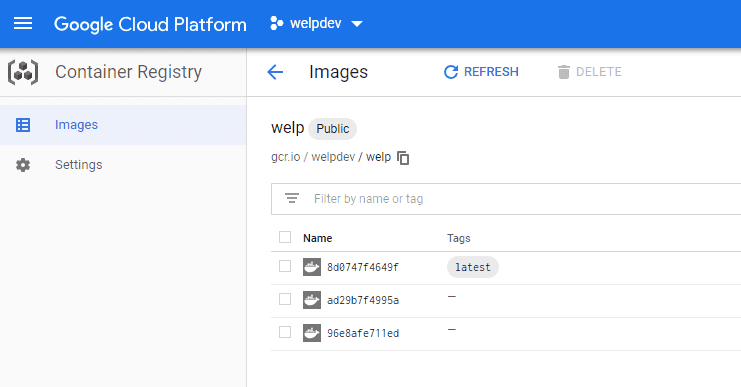741x387 pixels.
Task: Click the Container Registry logo icon
Action: click(23, 72)
